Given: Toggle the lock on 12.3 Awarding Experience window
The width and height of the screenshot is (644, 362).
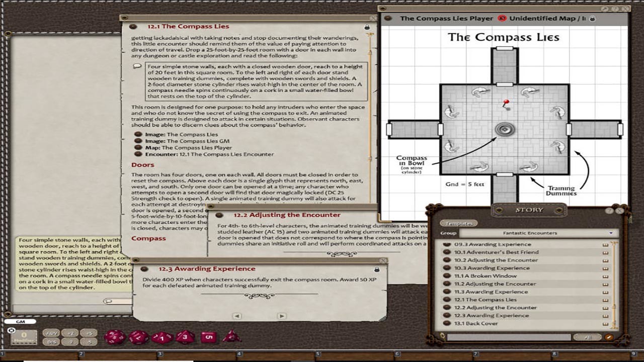Looking at the screenshot, I should tap(377, 269).
